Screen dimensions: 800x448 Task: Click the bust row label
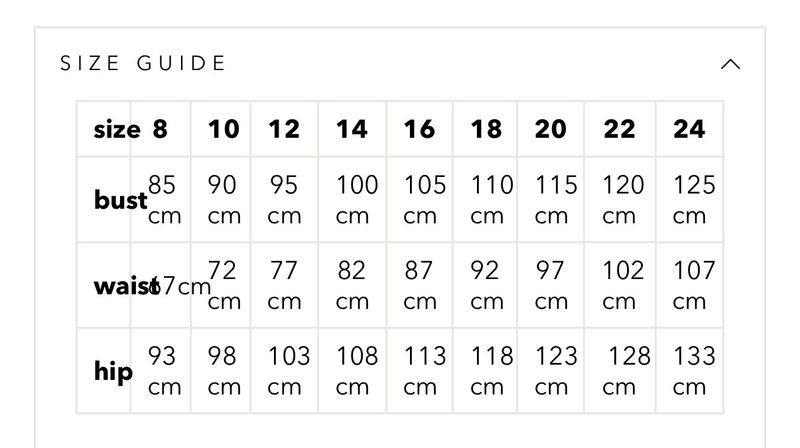[x=121, y=200]
